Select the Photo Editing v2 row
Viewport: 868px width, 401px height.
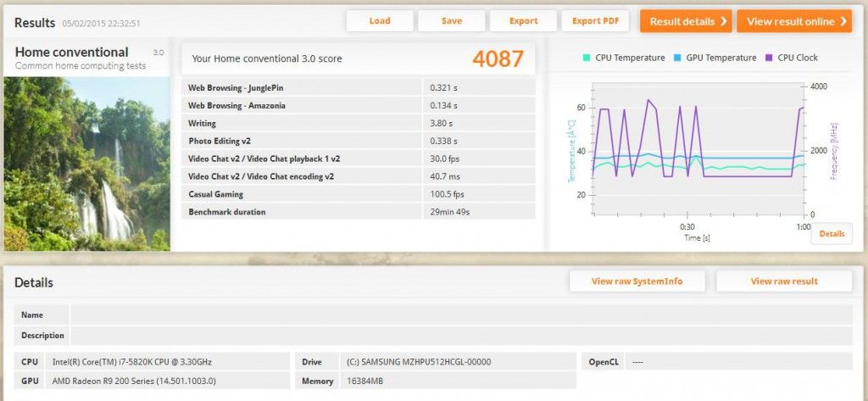359,141
